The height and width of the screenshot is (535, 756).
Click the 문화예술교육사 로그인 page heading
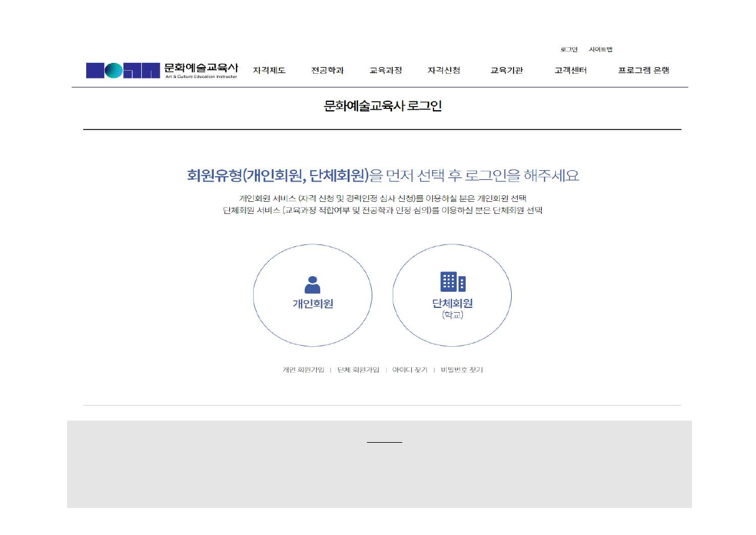pos(382,106)
